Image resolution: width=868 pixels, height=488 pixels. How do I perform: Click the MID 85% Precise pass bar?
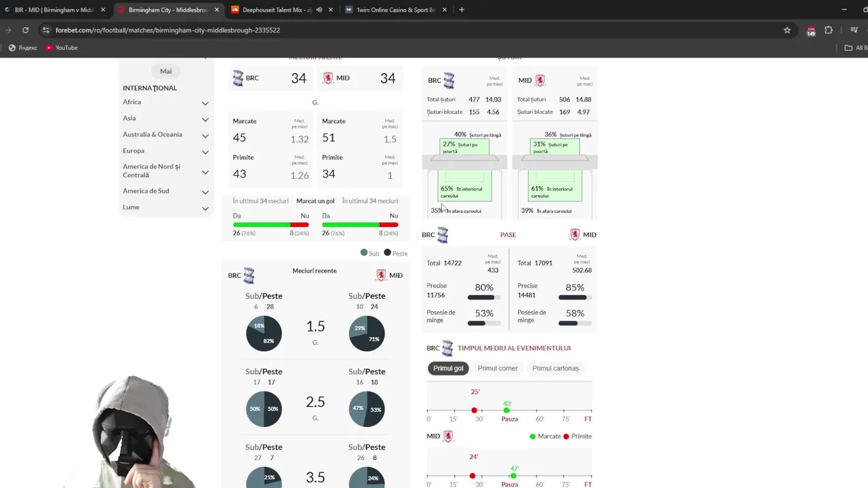[x=575, y=298]
